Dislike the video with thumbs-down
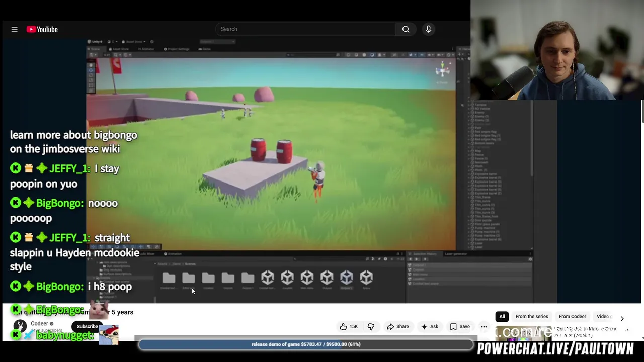644x362 pixels. (x=371, y=327)
